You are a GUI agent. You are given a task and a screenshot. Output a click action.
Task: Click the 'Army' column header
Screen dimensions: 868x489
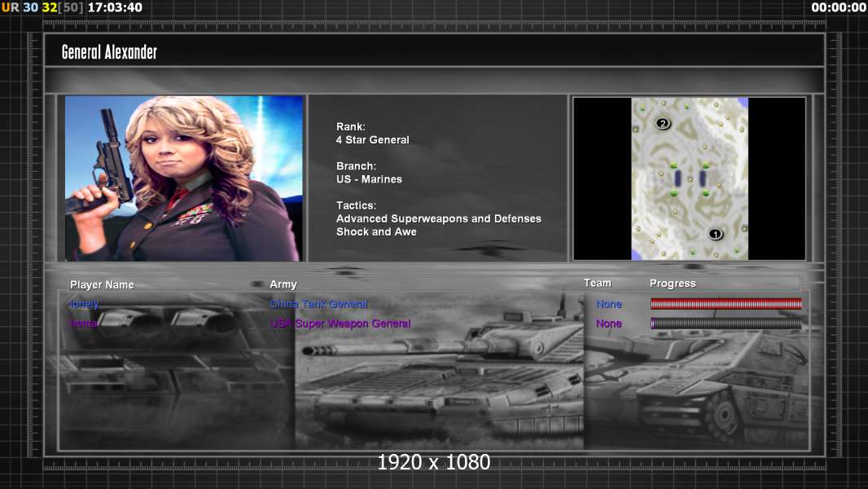[x=283, y=284]
